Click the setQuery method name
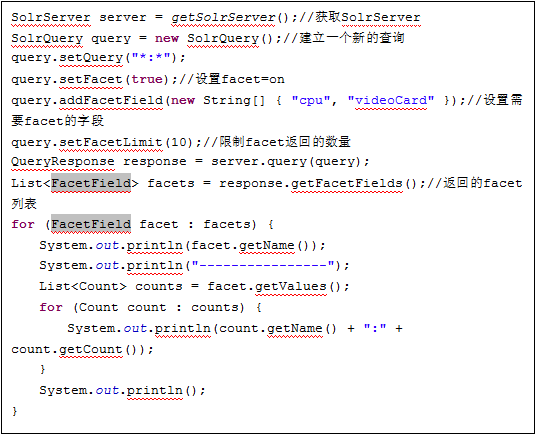Viewport: 536px width, 435px height. [x=91, y=57]
